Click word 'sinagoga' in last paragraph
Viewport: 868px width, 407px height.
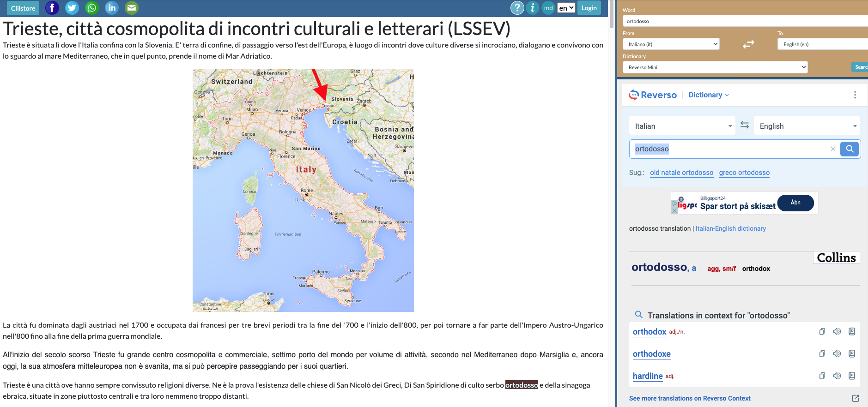[x=575, y=385]
